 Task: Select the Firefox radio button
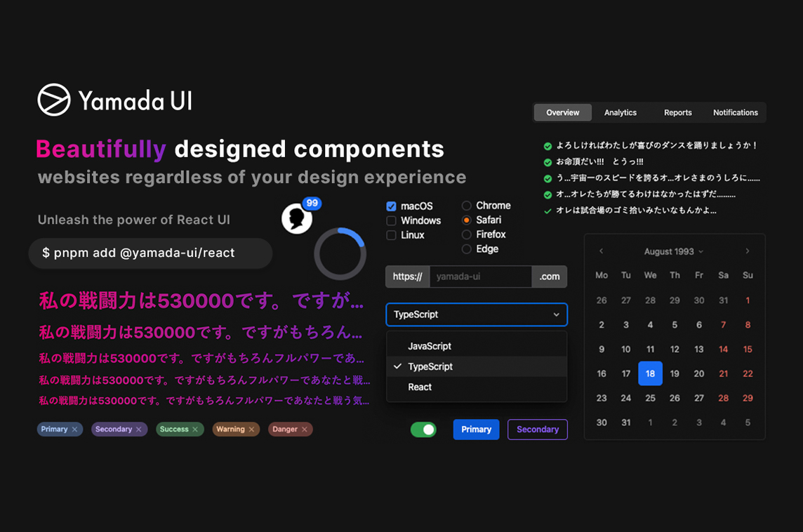pyautogui.click(x=467, y=234)
